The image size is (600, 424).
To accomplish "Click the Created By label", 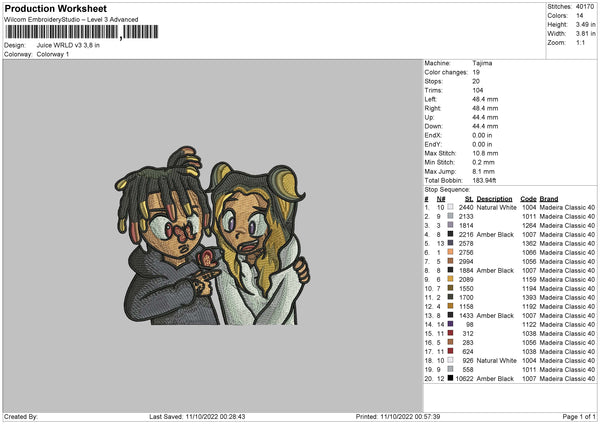I will [x=21, y=416].
